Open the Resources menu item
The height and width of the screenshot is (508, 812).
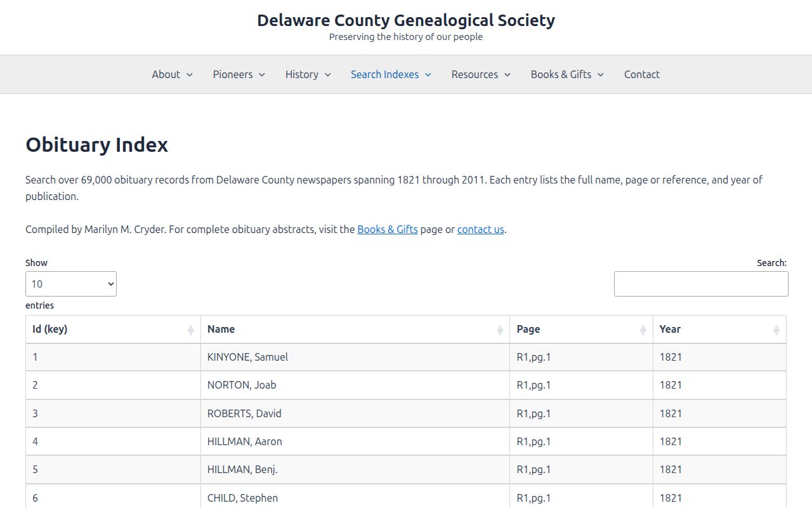pyautogui.click(x=475, y=74)
